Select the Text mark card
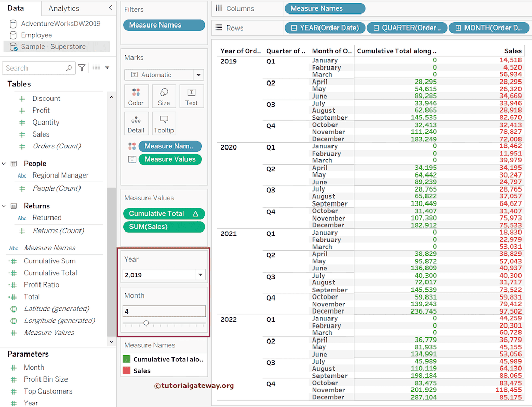 [191, 96]
